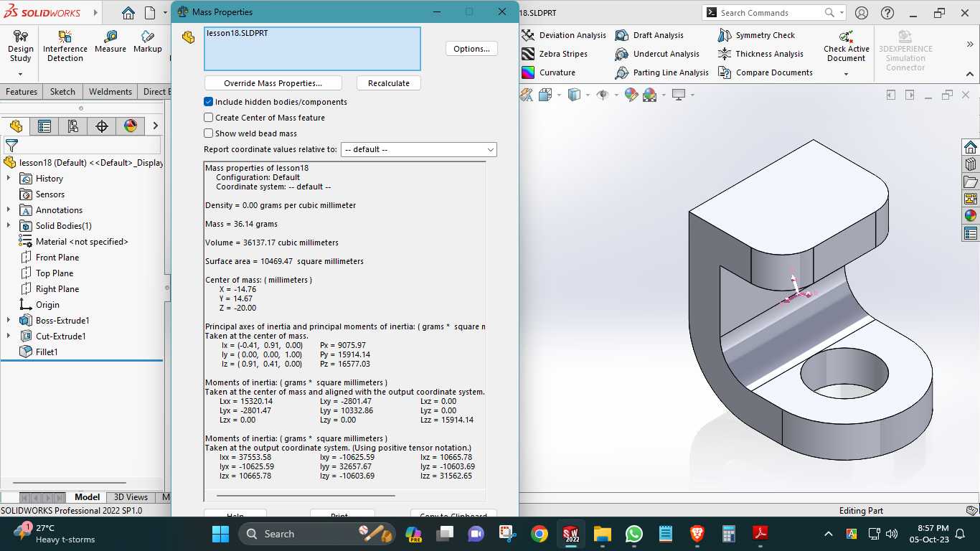980x551 pixels.
Task: Show Curvature display
Action: coord(549,72)
